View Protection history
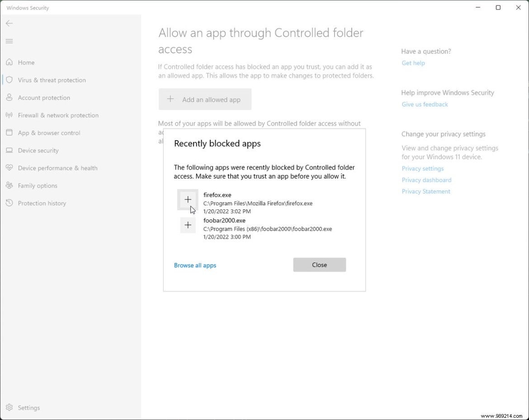This screenshot has width=529, height=420. (42, 203)
